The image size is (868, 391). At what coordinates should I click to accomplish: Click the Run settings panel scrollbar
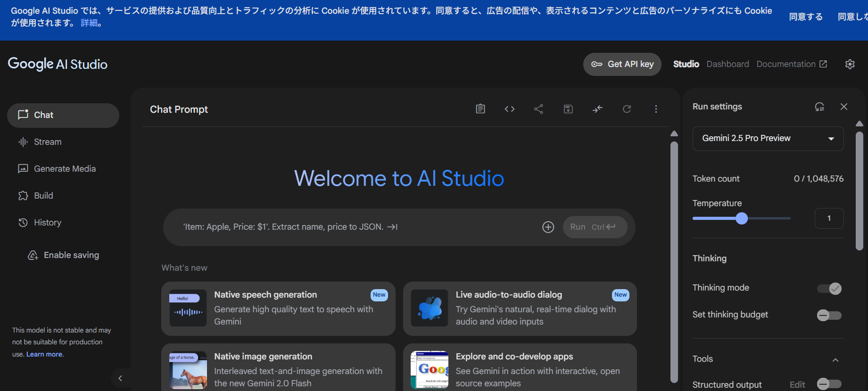860,191
